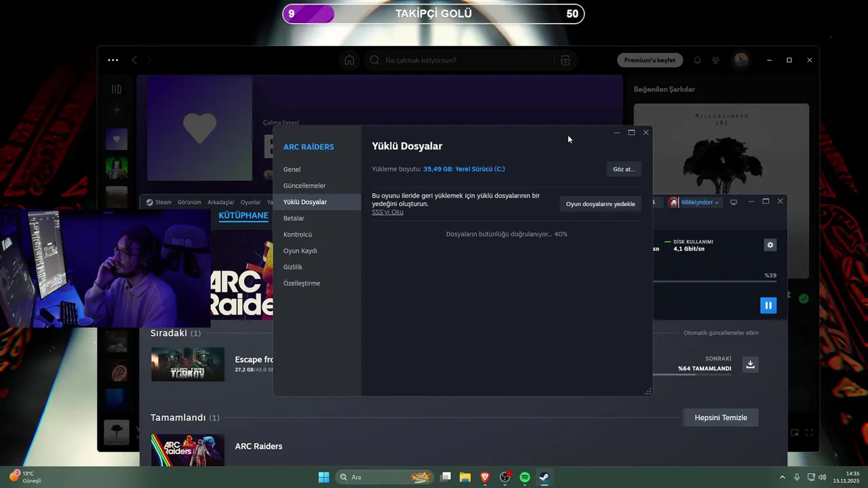868x488 pixels.
Task: Click the '35,49 GB: Yerel Sürücü (C:)' text
Action: (x=464, y=169)
